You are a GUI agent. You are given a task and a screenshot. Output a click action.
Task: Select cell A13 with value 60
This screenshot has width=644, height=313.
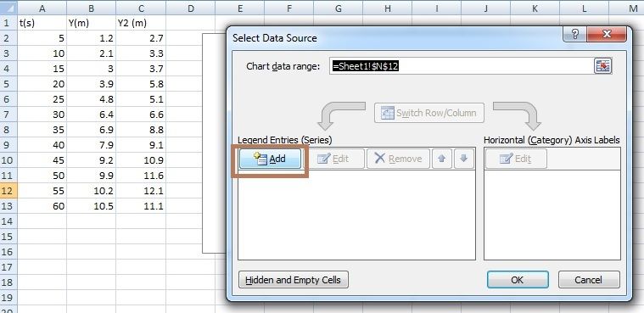click(42, 206)
